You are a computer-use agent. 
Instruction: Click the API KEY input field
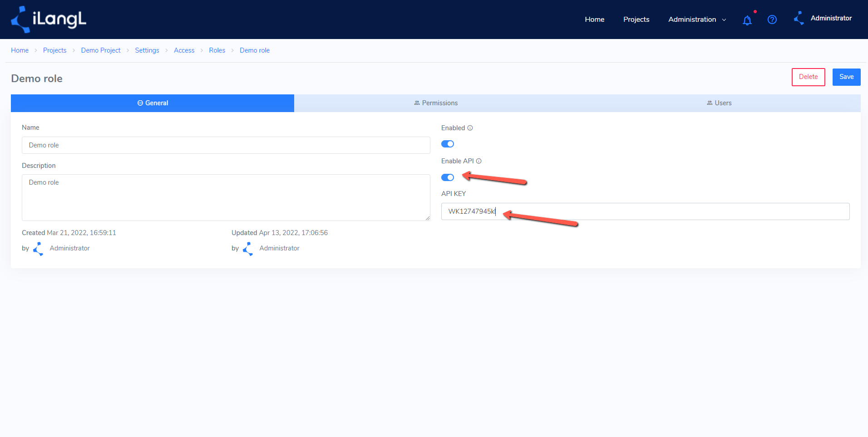tap(646, 211)
